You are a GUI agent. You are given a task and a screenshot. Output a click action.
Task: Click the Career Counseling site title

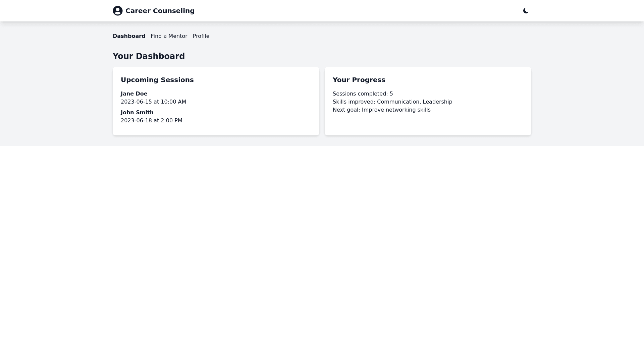tap(160, 11)
